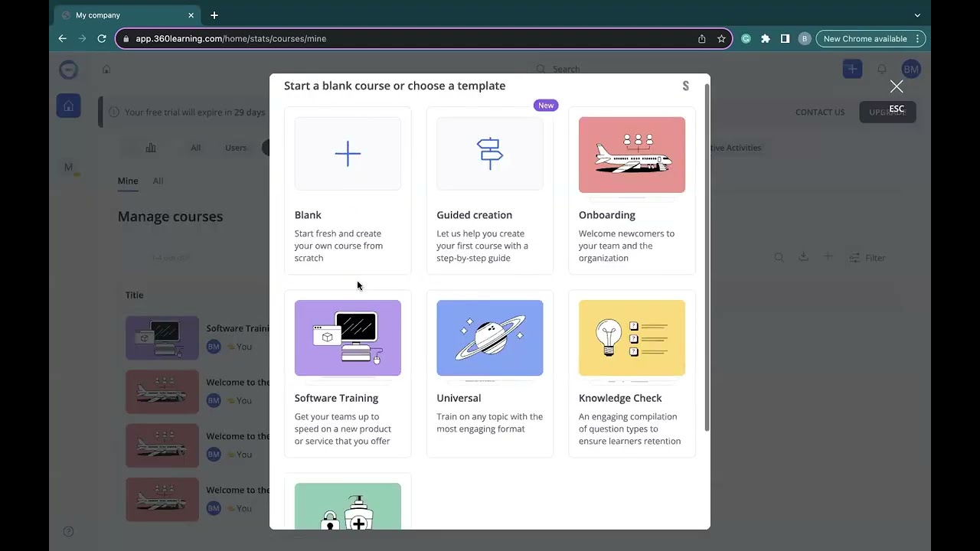Click the 'Guided creation' template title
Viewport: 980px width, 551px height.
pos(475,215)
